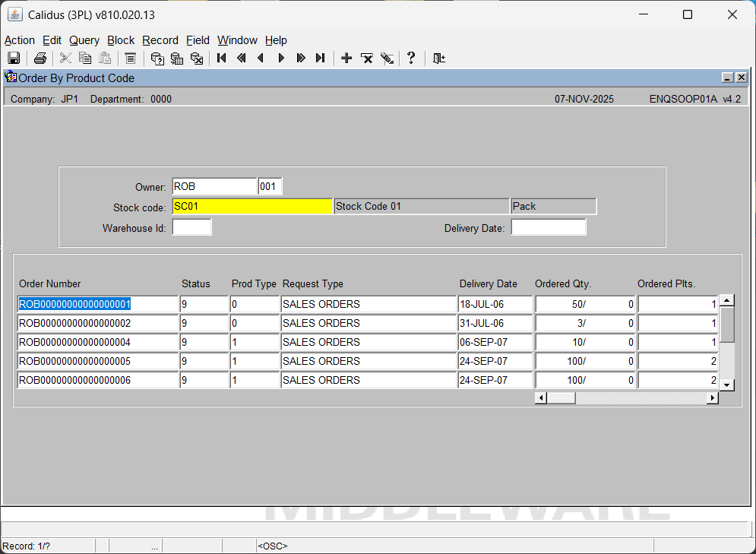Open the Record menu
756x554 pixels.
[x=160, y=40]
